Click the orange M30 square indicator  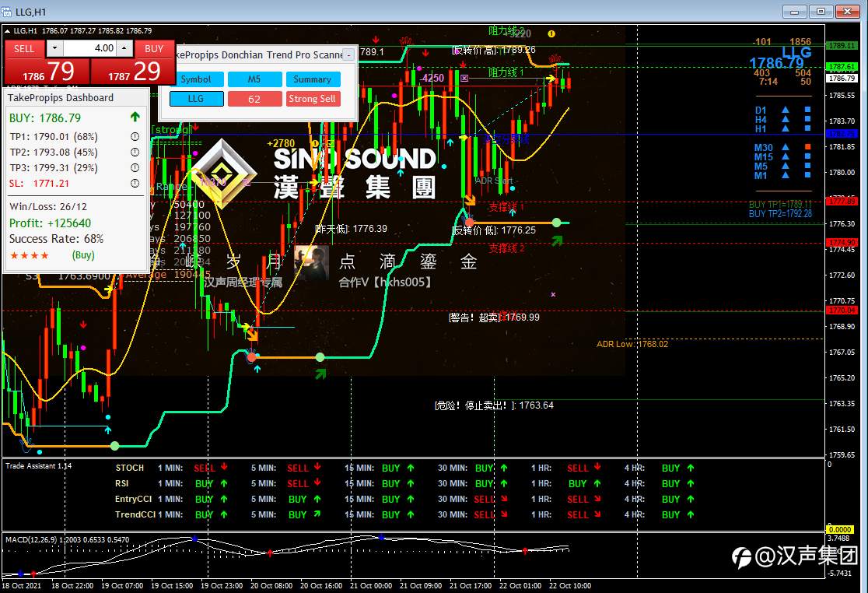807,147
